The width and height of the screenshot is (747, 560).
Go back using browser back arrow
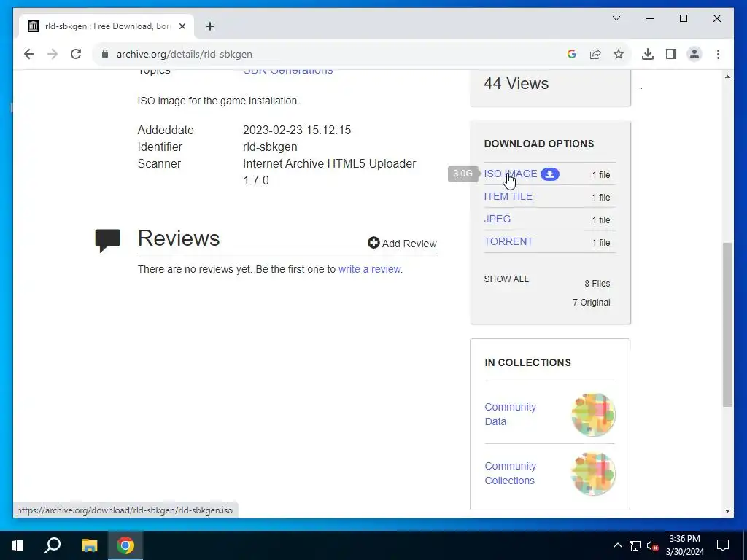pos(29,54)
